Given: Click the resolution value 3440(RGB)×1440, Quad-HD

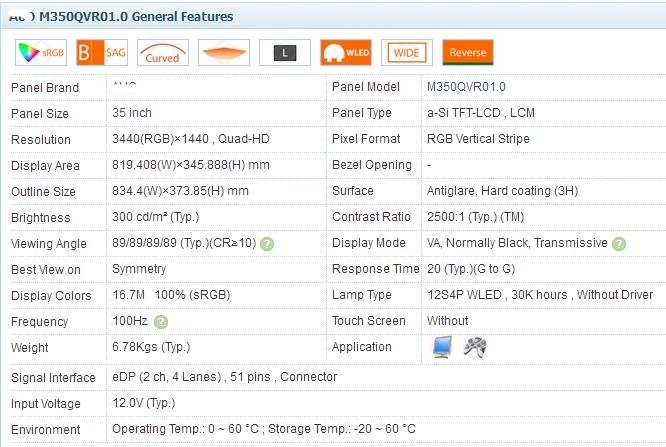Looking at the screenshot, I should (191, 139).
